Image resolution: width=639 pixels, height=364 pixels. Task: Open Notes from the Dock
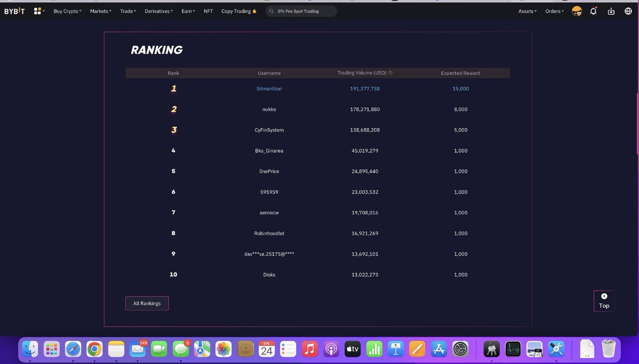coord(116,350)
